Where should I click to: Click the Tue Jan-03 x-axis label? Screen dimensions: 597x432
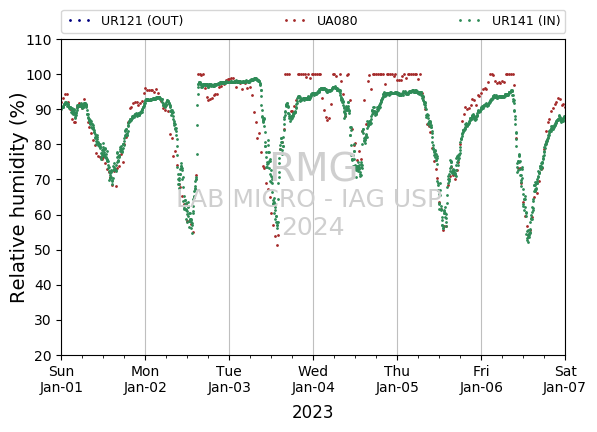tap(229, 379)
